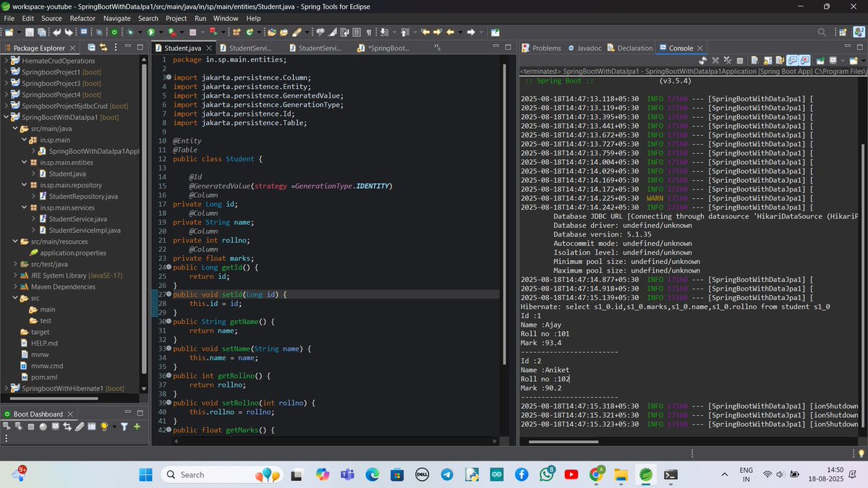Fold setId method at line 27
868x488 pixels.
pos(169,295)
